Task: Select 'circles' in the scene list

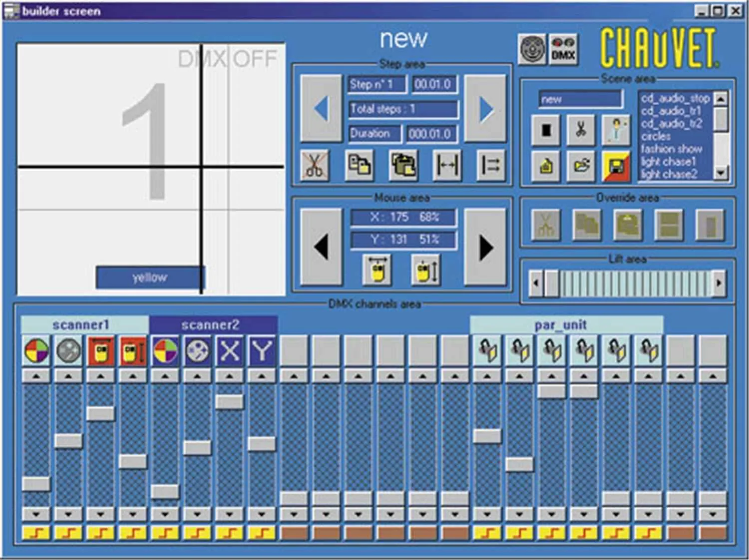Action: 656,136
